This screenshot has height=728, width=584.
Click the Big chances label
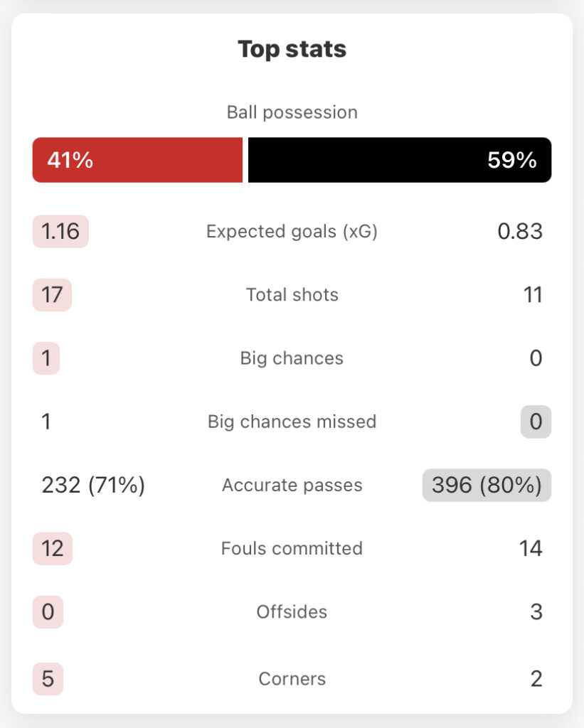pyautogui.click(x=292, y=358)
